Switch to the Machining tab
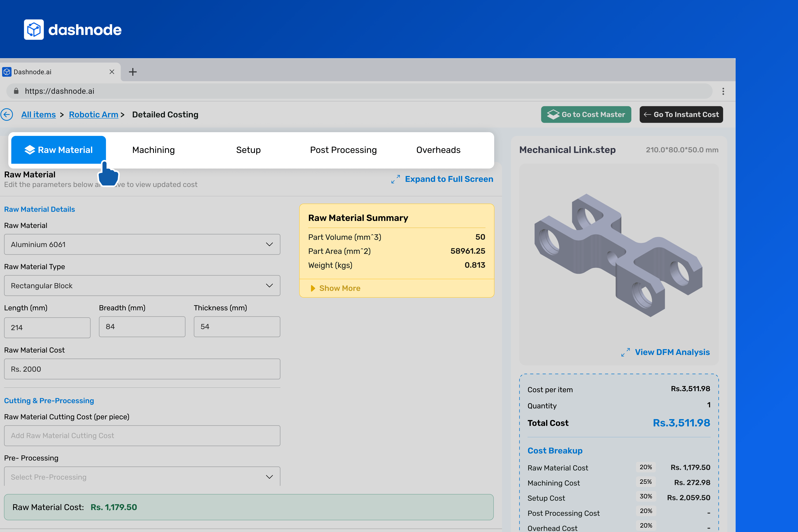The height and width of the screenshot is (532, 798). (153, 150)
